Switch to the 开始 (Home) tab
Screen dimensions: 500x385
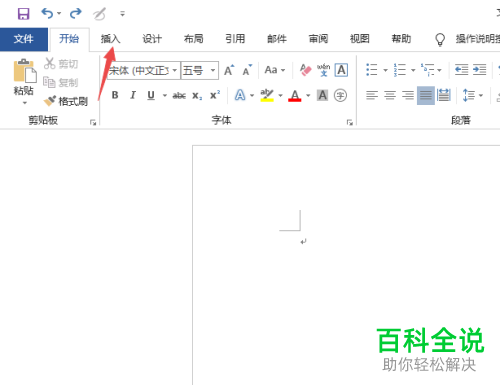69,39
